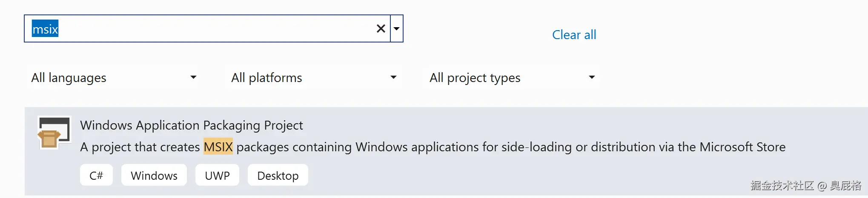The width and height of the screenshot is (868, 198).
Task: Click the Windows tag
Action: pos(154,175)
